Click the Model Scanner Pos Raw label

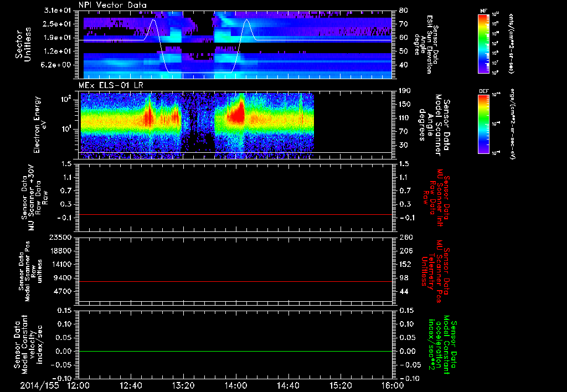(31, 271)
